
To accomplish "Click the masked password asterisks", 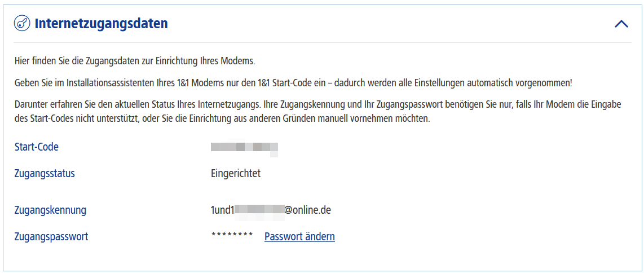I will click(232, 235).
